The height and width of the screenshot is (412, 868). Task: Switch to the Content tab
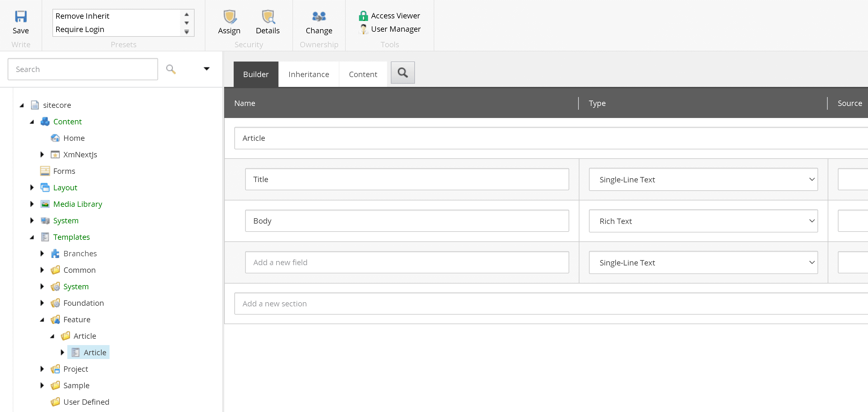363,75
